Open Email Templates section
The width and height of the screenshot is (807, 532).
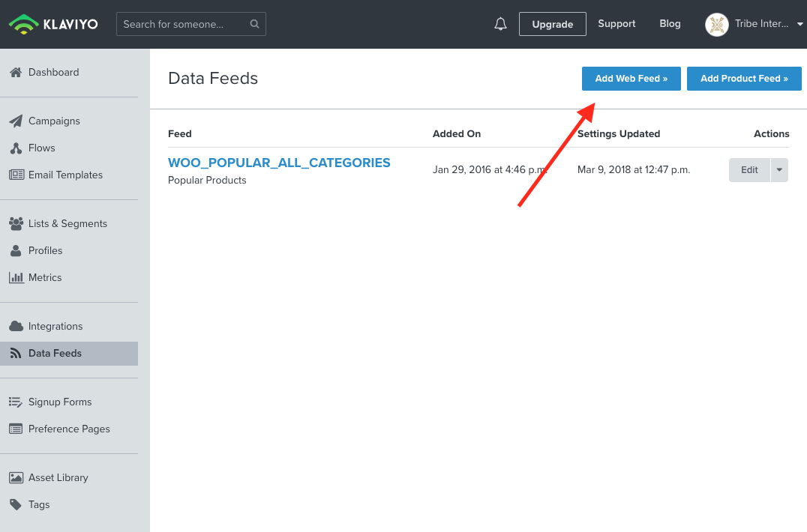click(x=65, y=175)
